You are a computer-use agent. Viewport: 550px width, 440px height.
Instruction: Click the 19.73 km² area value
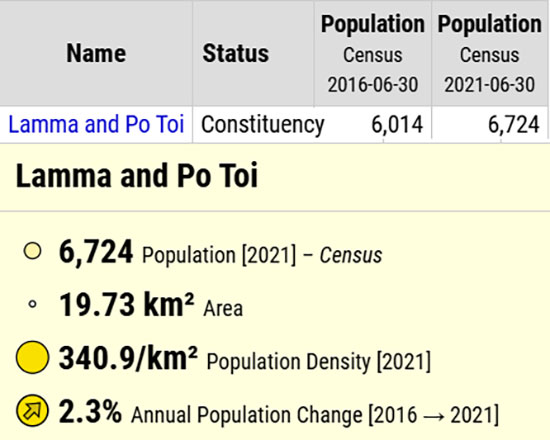[x=126, y=305]
